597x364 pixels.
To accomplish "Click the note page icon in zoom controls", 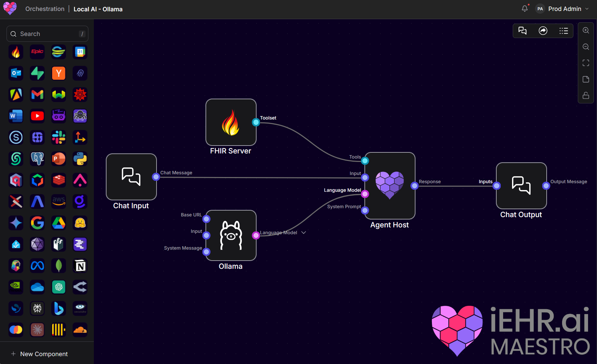I will [x=586, y=79].
